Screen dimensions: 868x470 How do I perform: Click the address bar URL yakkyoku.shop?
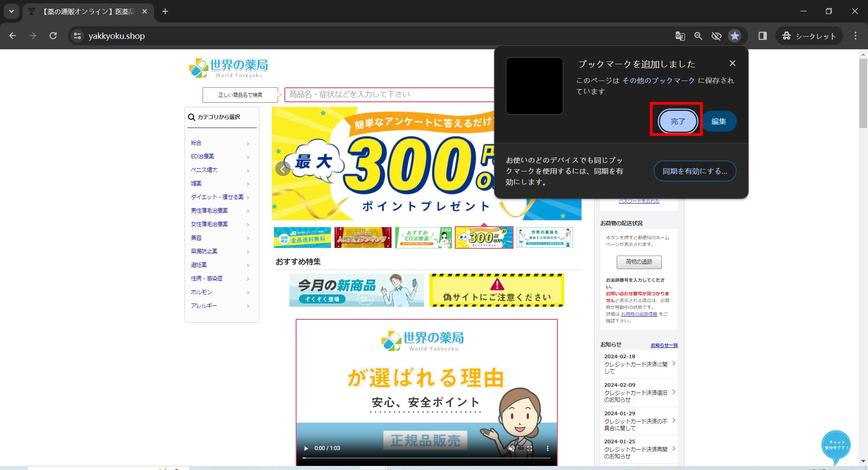click(117, 36)
